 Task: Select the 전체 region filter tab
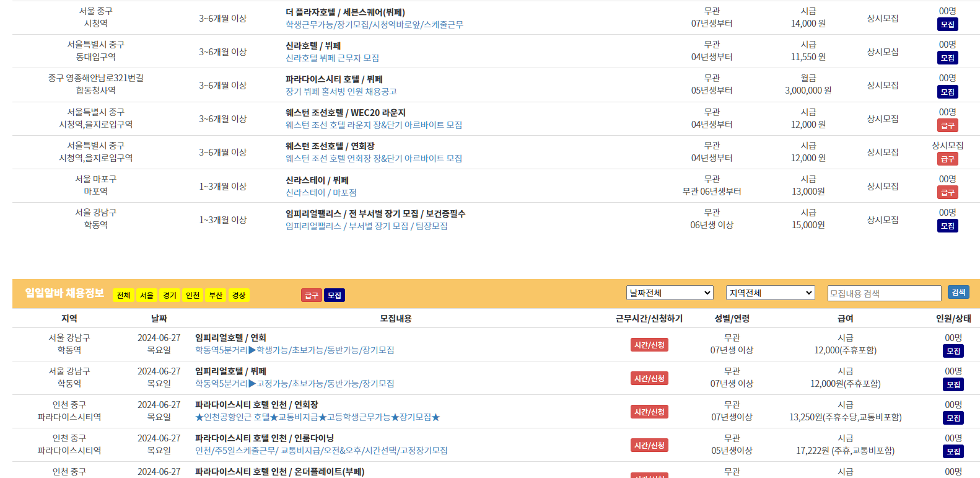(123, 296)
